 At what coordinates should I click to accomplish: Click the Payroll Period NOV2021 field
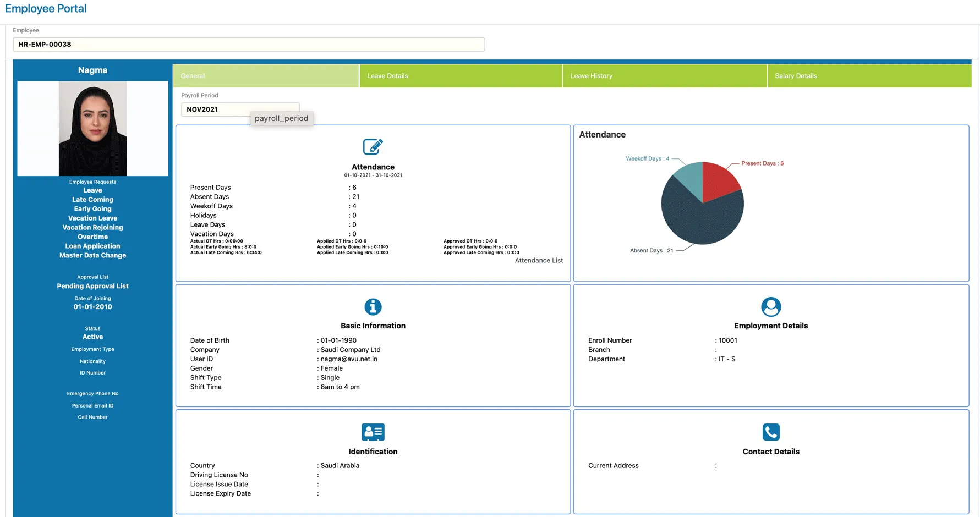pyautogui.click(x=240, y=109)
